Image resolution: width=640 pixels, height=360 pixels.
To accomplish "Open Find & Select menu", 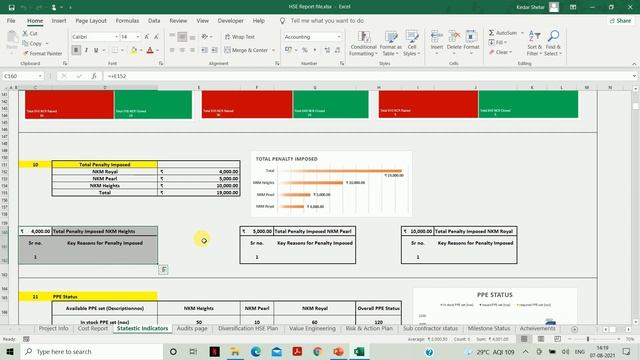I will [x=553, y=43].
